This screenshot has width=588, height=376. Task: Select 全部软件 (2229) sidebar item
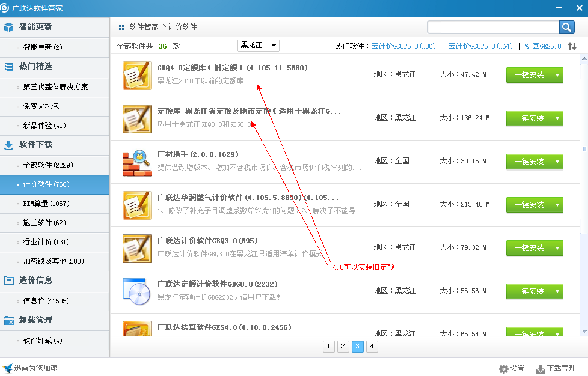55,165
